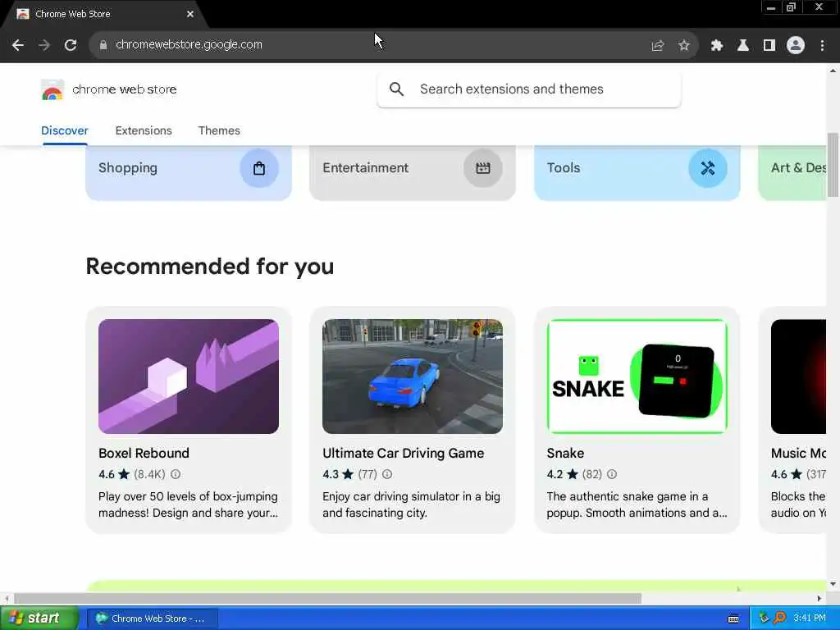
Task: Click the scrollbar down arrow
Action: pos(833,584)
